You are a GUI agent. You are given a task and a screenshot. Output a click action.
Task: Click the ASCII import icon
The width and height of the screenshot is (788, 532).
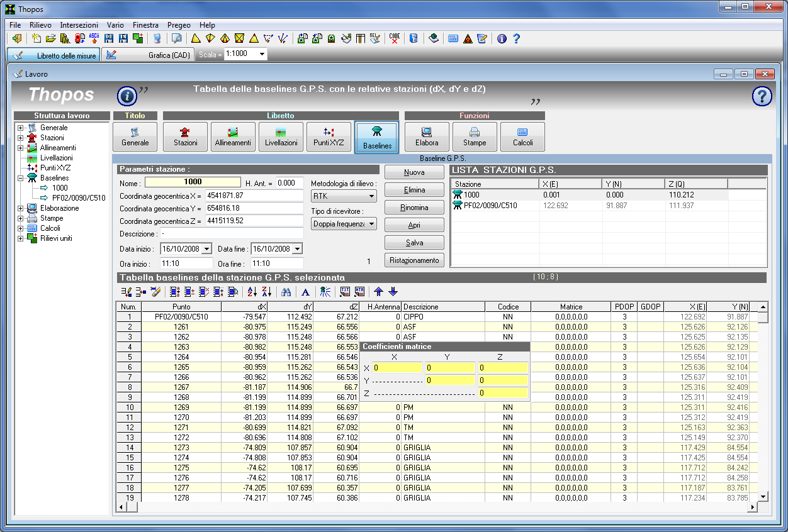94,38
